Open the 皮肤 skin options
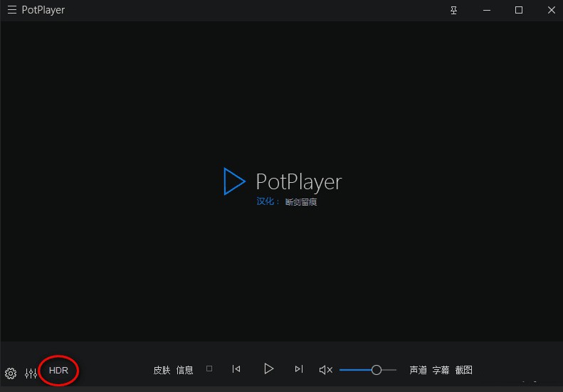Image resolution: width=563 pixels, height=392 pixels. (x=162, y=370)
